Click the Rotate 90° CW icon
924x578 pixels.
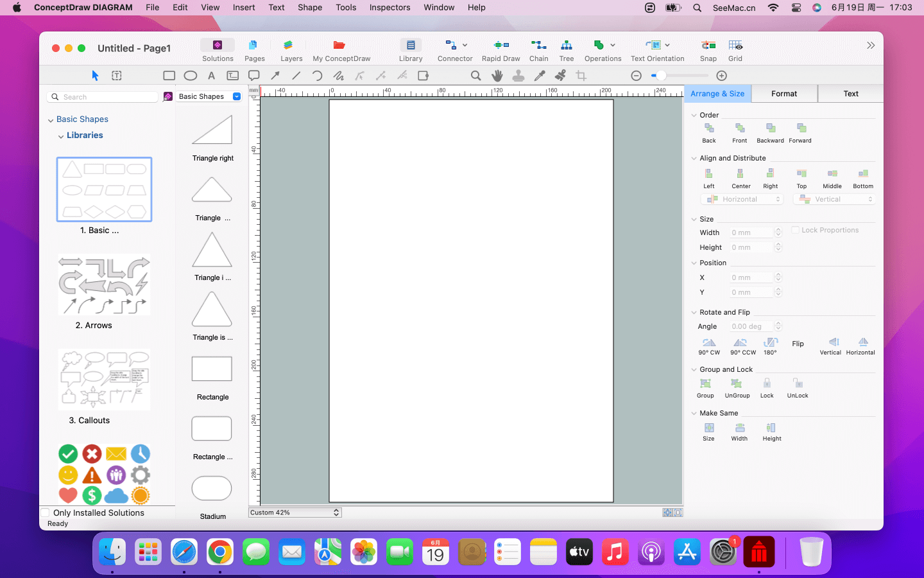pyautogui.click(x=708, y=343)
